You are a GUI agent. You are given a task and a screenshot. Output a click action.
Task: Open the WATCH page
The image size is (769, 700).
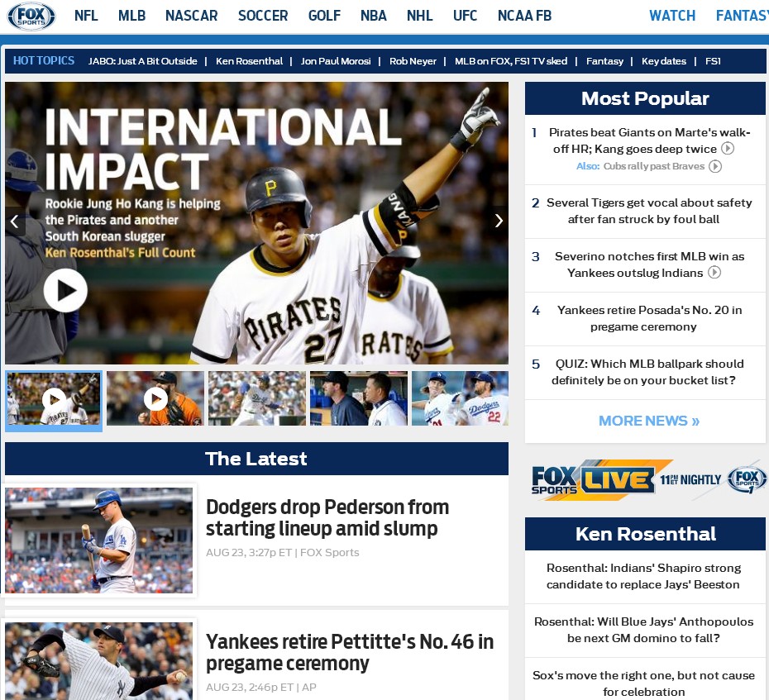671,15
